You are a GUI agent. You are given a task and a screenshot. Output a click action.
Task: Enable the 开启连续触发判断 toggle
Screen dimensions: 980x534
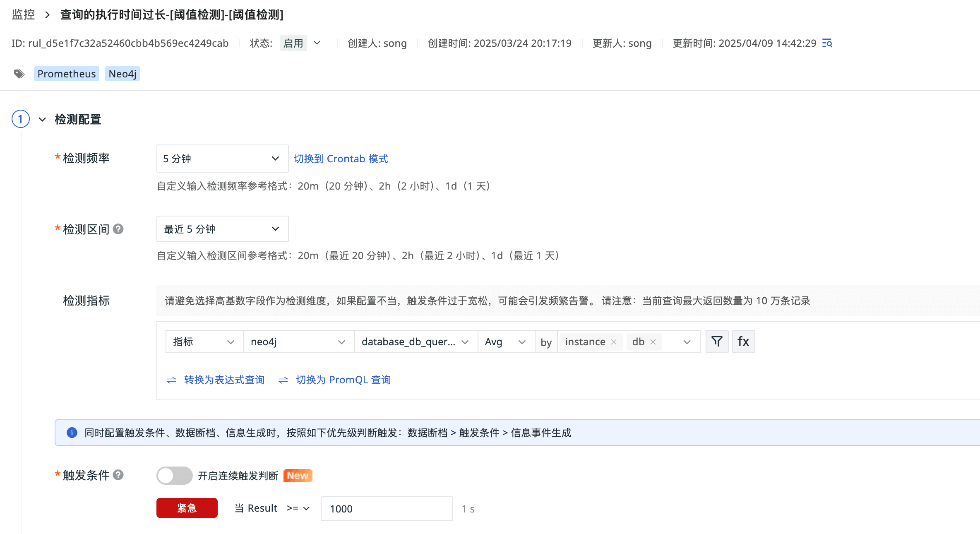174,475
